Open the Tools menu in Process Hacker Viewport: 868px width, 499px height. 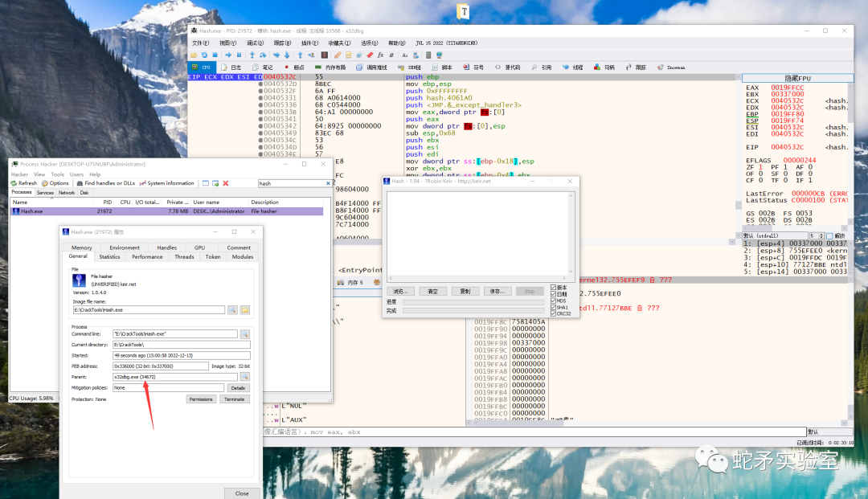coord(58,174)
